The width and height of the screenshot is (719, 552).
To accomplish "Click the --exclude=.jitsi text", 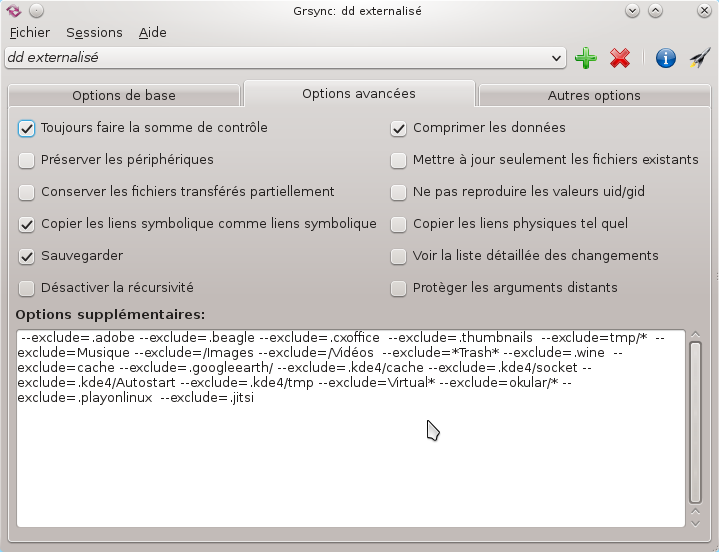I will click(x=207, y=397).
